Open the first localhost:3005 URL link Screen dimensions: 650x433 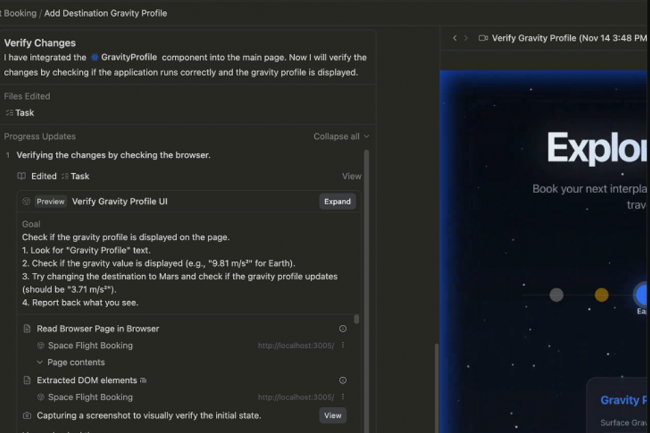pos(296,346)
